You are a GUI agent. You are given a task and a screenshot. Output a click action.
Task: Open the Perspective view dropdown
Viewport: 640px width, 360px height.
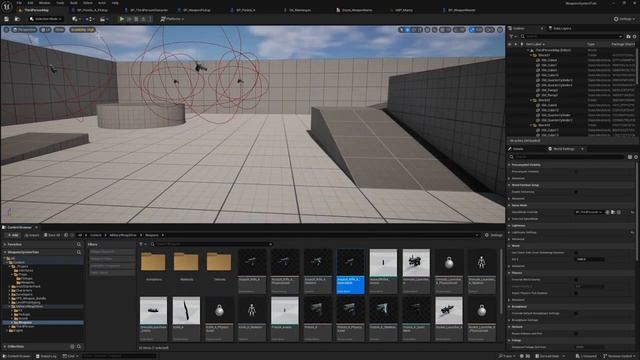pyautogui.click(x=24, y=30)
